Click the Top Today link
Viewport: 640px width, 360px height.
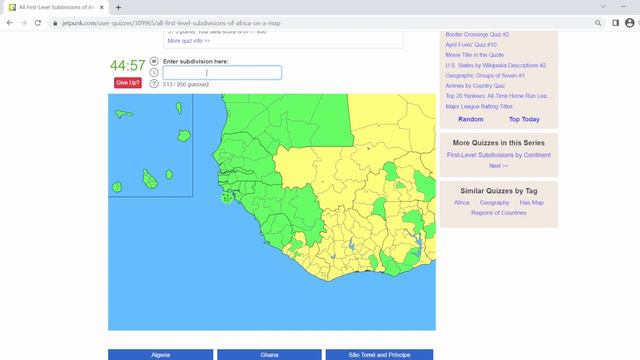(x=524, y=119)
